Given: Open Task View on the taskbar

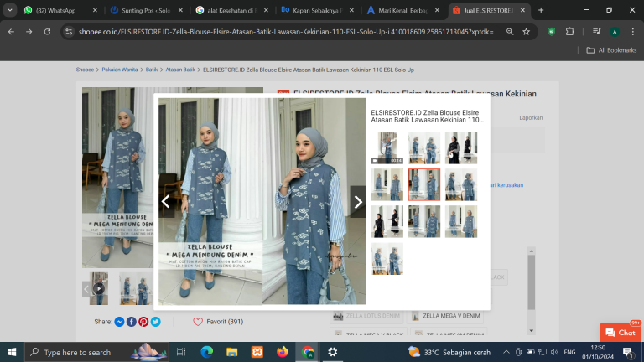Looking at the screenshot, I should point(181,352).
